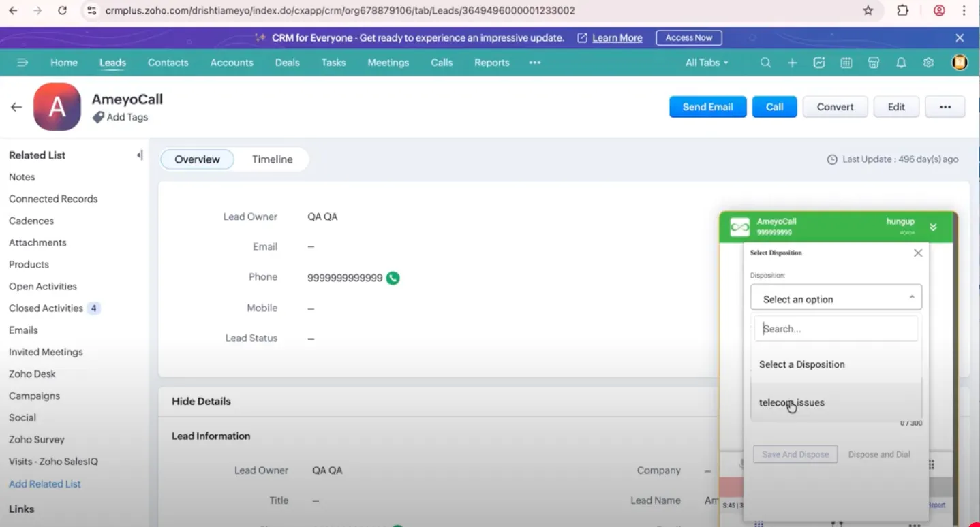Toggle the hamburger sidebar menu icon
The width and height of the screenshot is (980, 527).
22,63
